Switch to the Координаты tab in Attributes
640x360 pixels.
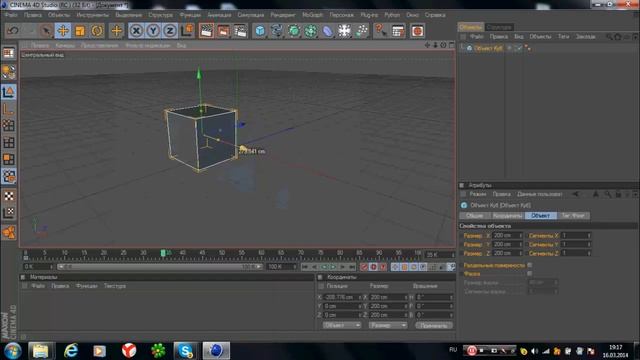[507, 216]
